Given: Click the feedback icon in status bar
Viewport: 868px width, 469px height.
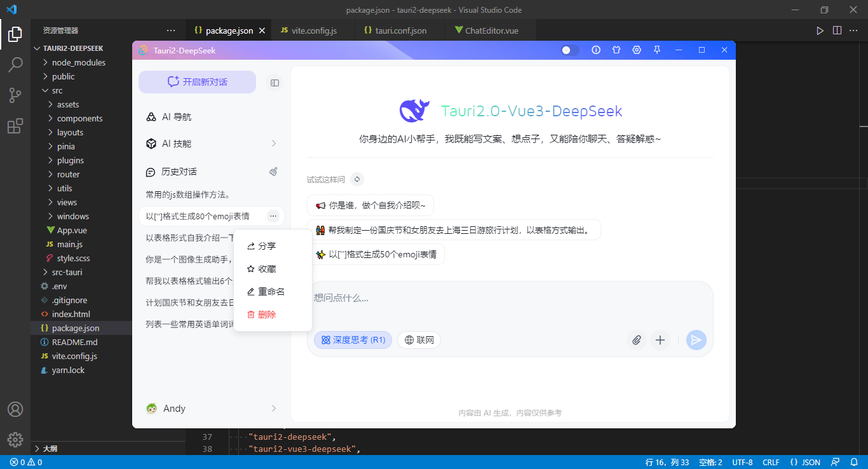Looking at the screenshot, I should coord(836,462).
